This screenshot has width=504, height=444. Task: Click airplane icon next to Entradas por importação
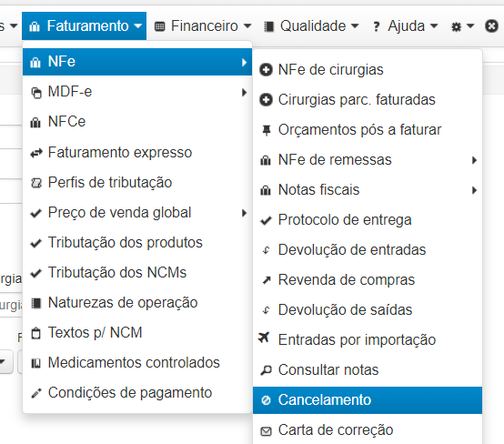coord(264,338)
